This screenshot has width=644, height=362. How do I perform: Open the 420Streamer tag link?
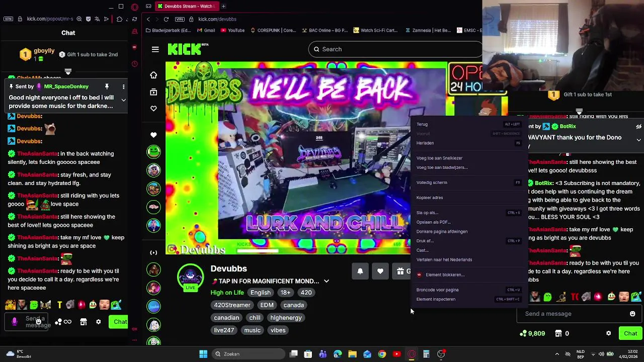(232, 305)
